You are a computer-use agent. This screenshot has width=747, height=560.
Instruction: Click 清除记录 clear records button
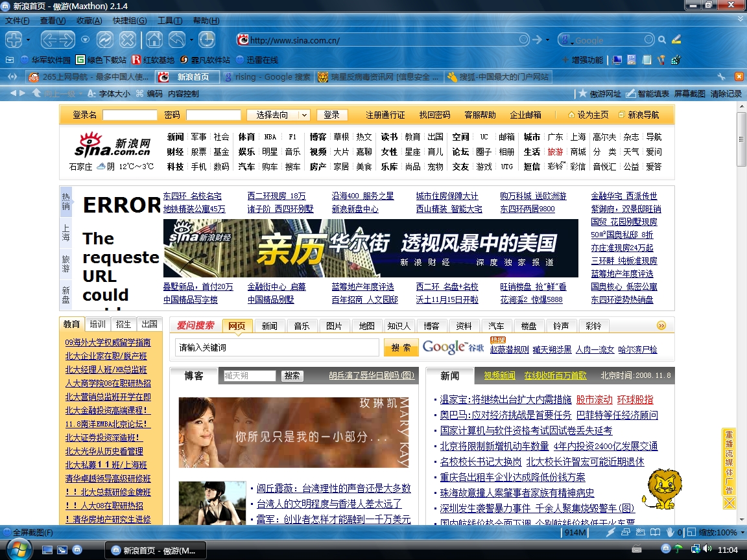tap(726, 94)
